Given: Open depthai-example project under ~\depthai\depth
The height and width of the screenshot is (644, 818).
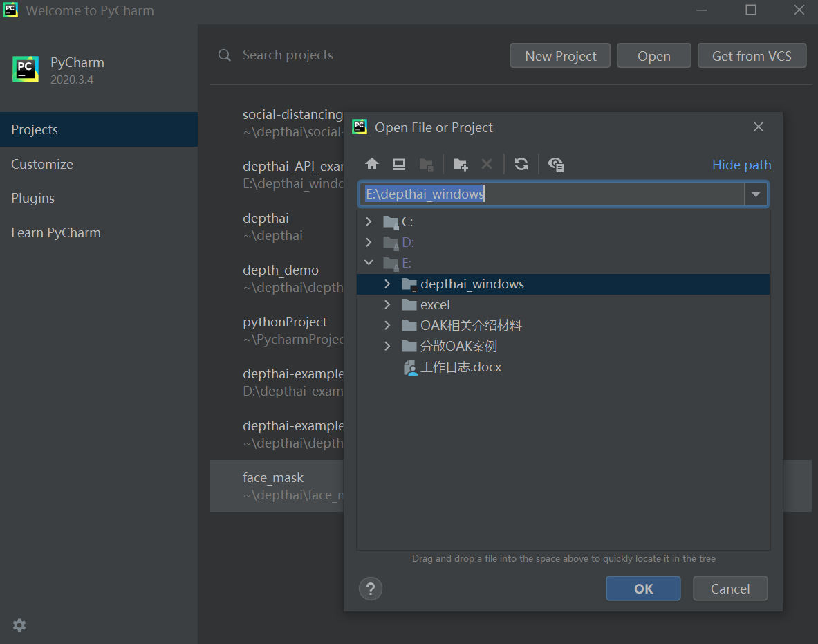Looking at the screenshot, I should 277,434.
